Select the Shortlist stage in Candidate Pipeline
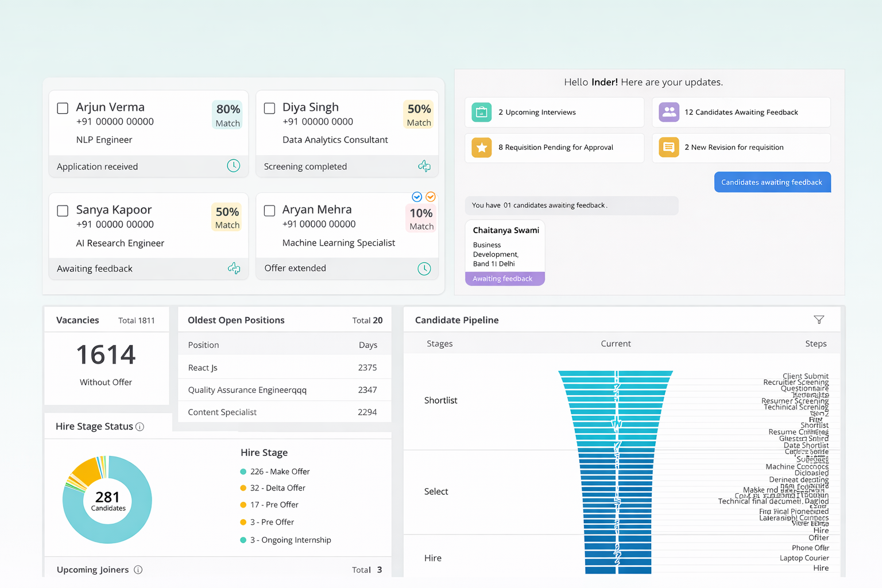The image size is (882, 588). tap(440, 400)
